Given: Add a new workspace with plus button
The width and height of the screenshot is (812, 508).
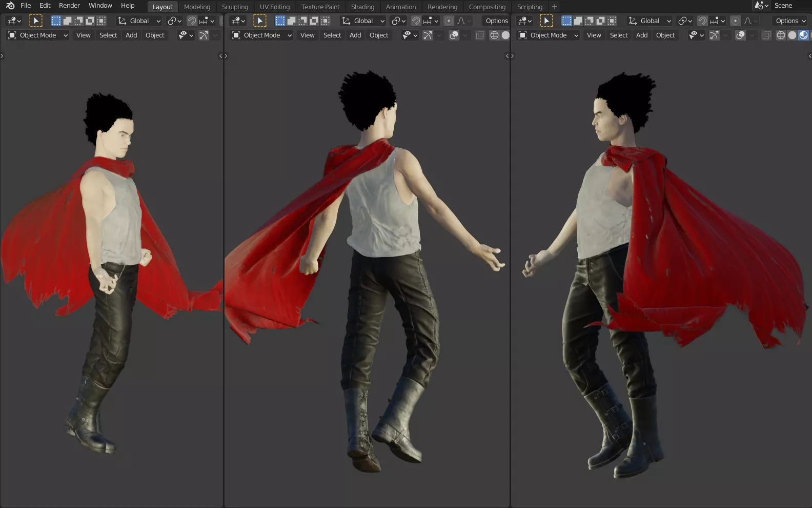Looking at the screenshot, I should coord(555,7).
